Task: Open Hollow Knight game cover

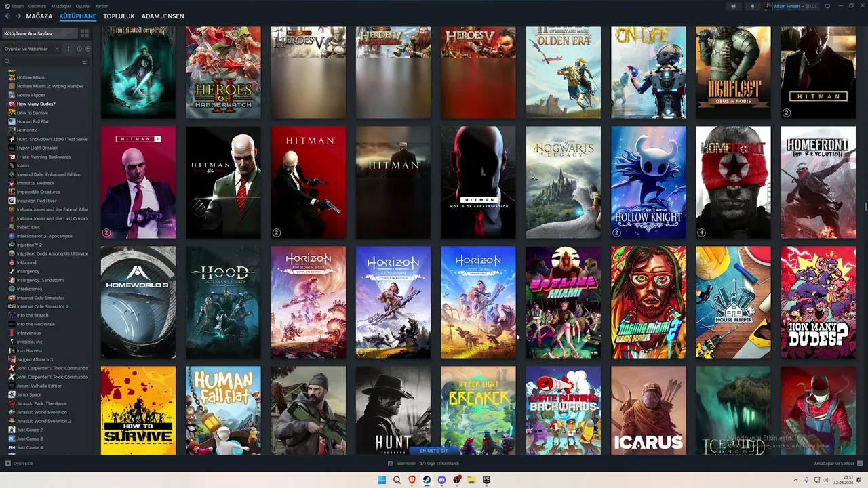Action: (648, 182)
